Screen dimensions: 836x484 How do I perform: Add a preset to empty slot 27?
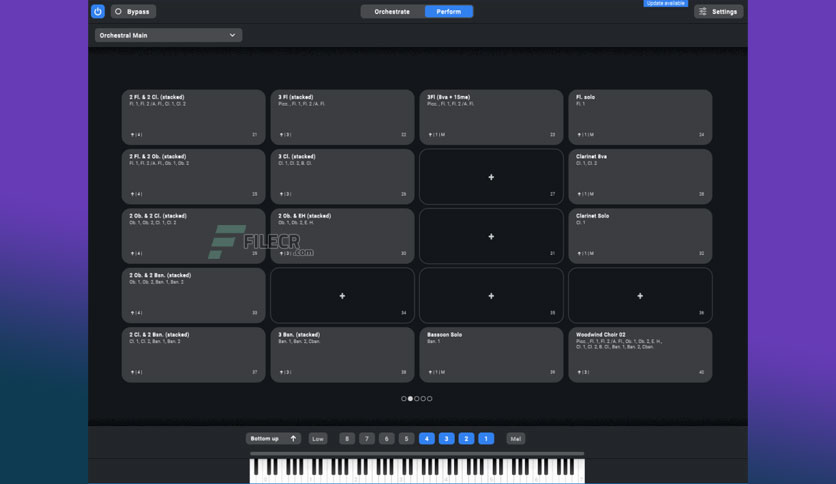click(x=491, y=176)
